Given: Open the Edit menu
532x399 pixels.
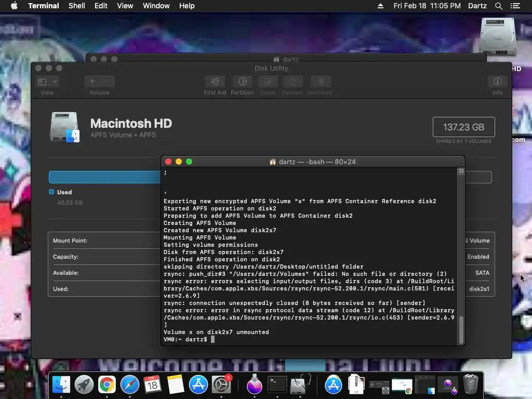Looking at the screenshot, I should pyautogui.click(x=101, y=6).
